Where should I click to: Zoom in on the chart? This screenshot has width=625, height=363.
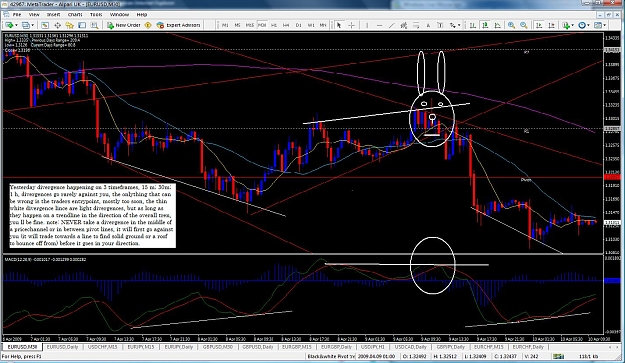coord(511,25)
